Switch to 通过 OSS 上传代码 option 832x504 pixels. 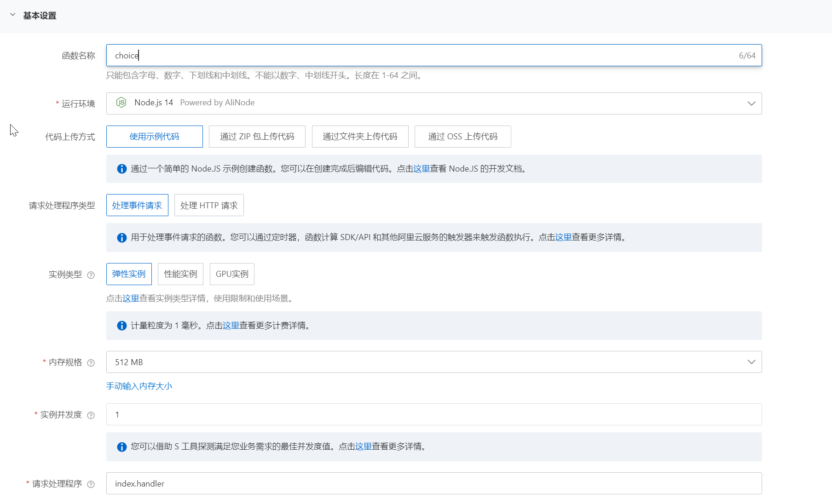click(x=462, y=137)
